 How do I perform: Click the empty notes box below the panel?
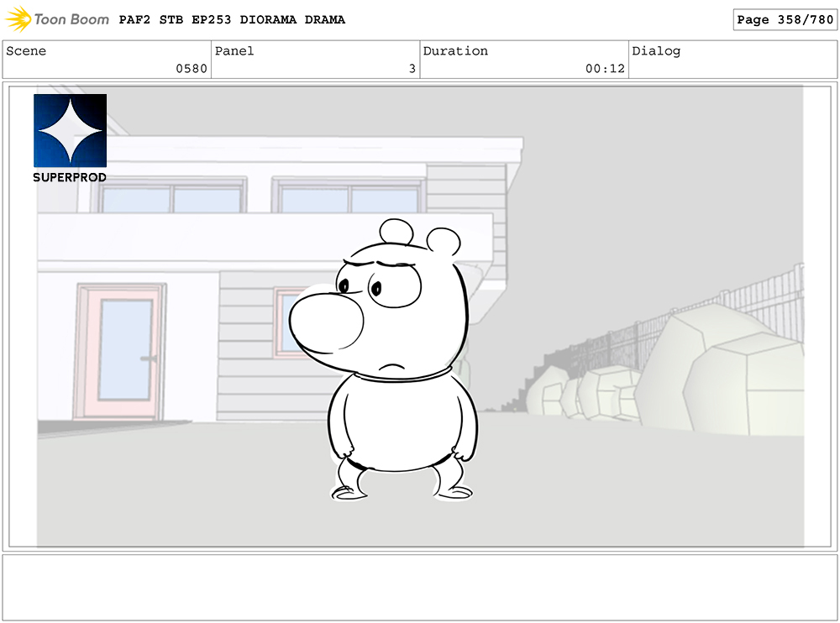tap(419, 588)
